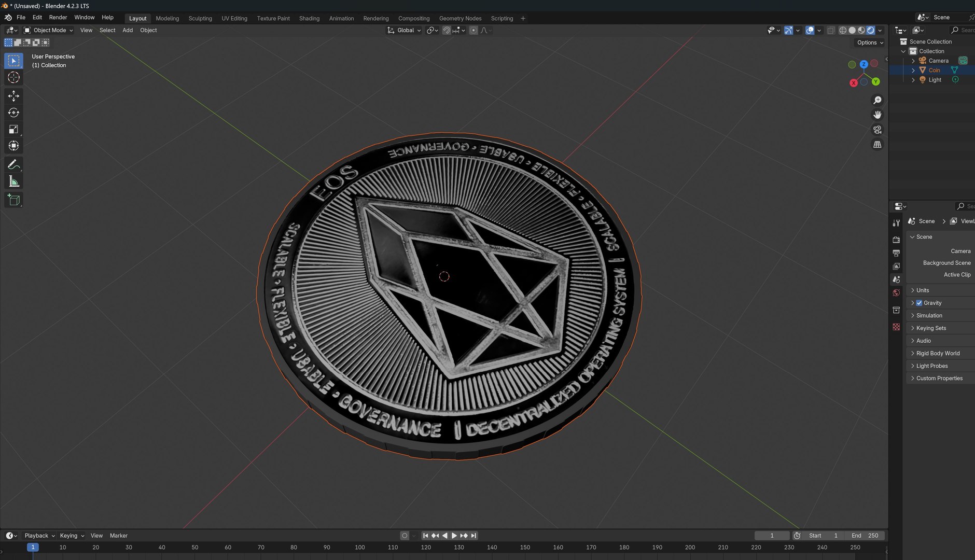Open the Object Mode dropdown
Viewport: 975px width, 560px height.
[x=49, y=30]
